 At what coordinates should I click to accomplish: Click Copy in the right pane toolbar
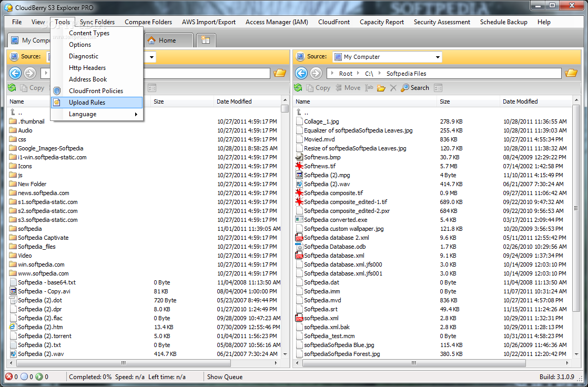[318, 88]
